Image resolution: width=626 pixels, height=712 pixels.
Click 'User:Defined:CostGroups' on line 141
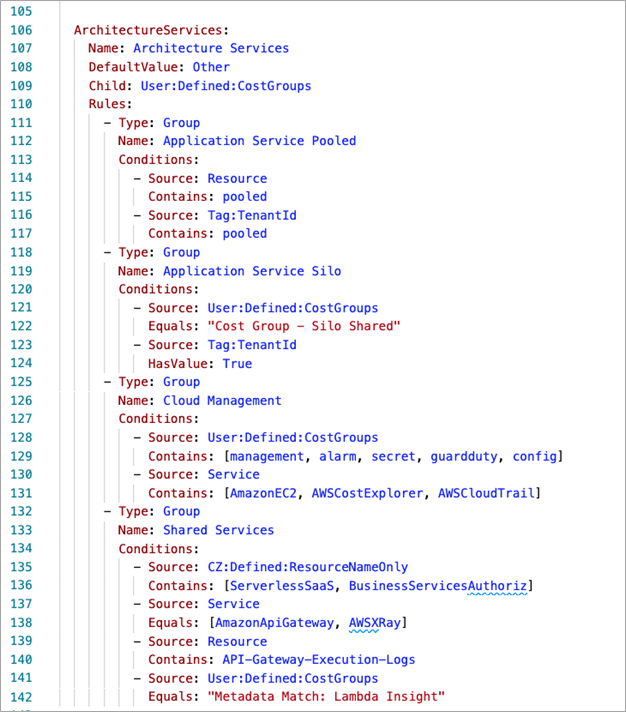tap(293, 678)
